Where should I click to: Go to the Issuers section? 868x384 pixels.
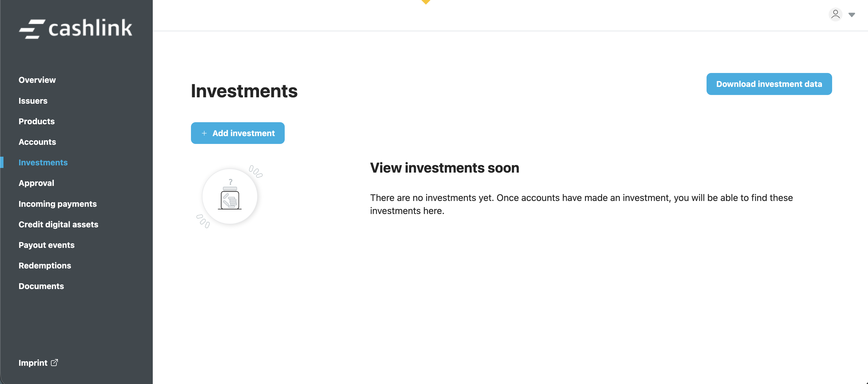click(33, 101)
